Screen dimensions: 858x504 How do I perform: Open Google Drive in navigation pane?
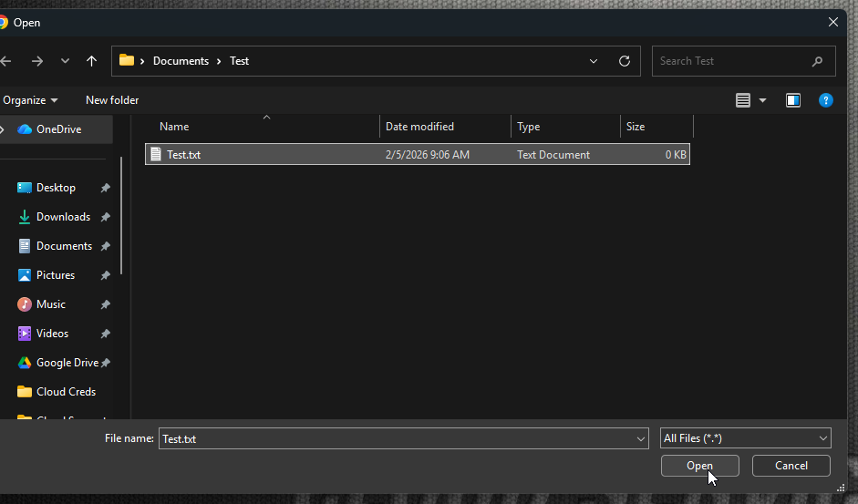67,363
